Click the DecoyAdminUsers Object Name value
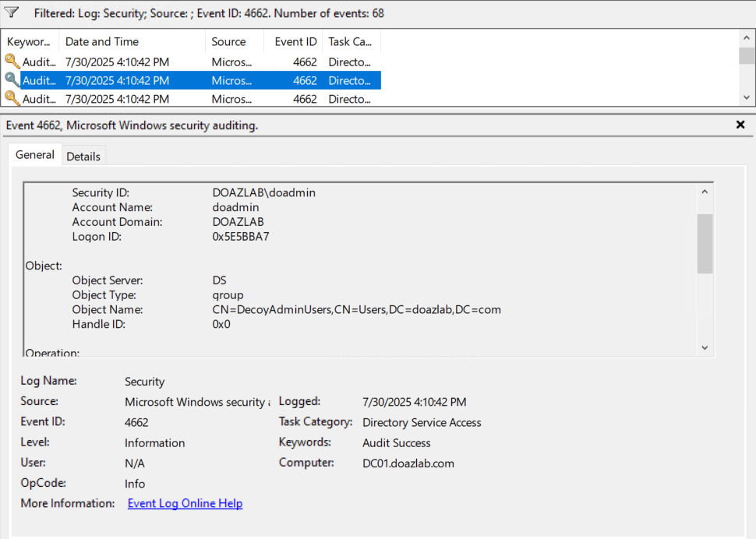The image size is (756, 539). pyautogui.click(x=356, y=309)
